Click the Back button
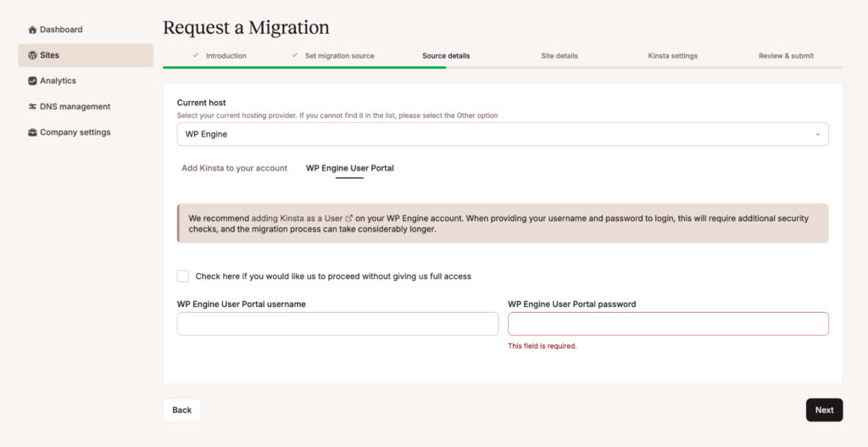The width and height of the screenshot is (868, 447). coord(181,410)
